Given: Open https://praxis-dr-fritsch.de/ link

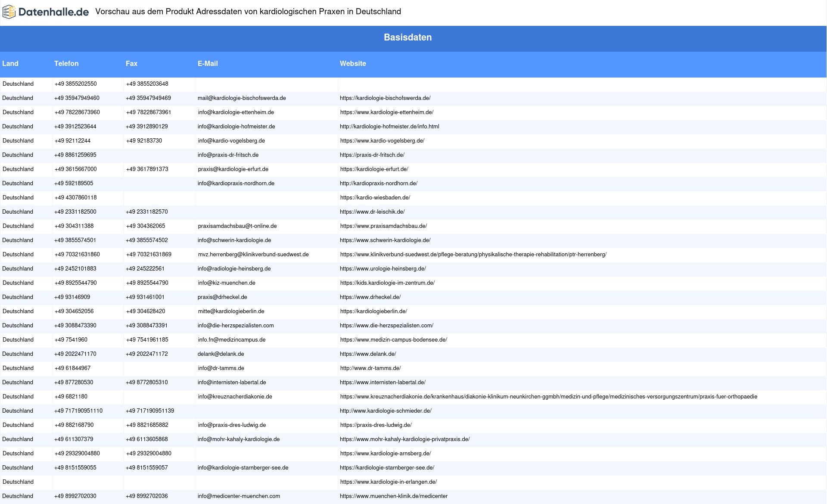Looking at the screenshot, I should point(372,155).
